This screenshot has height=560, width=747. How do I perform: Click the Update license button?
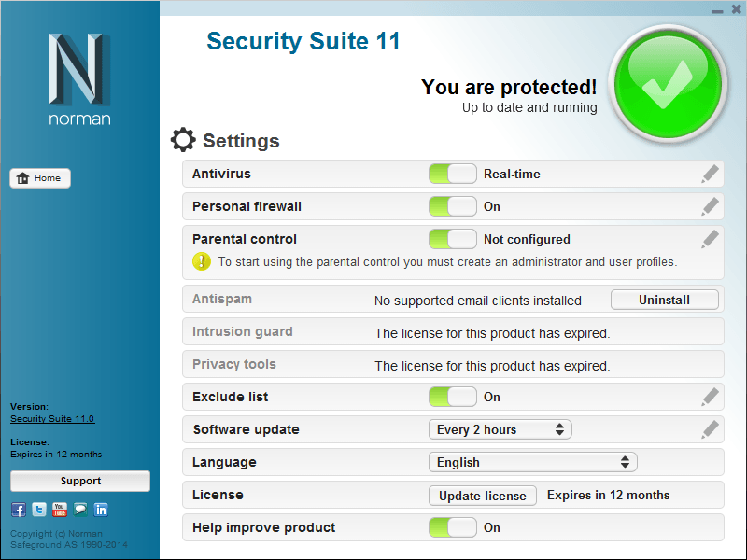coord(483,496)
